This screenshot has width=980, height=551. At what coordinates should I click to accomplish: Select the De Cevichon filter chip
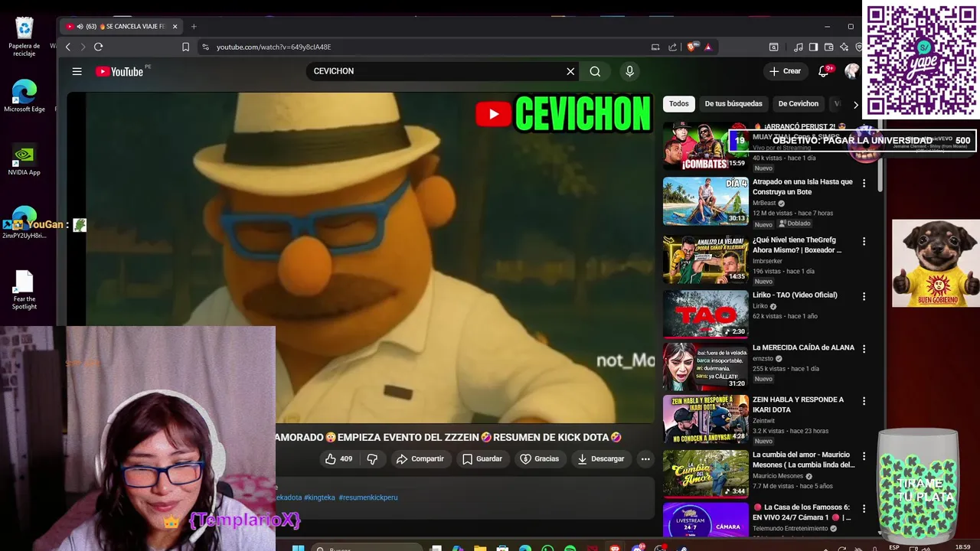coord(798,103)
